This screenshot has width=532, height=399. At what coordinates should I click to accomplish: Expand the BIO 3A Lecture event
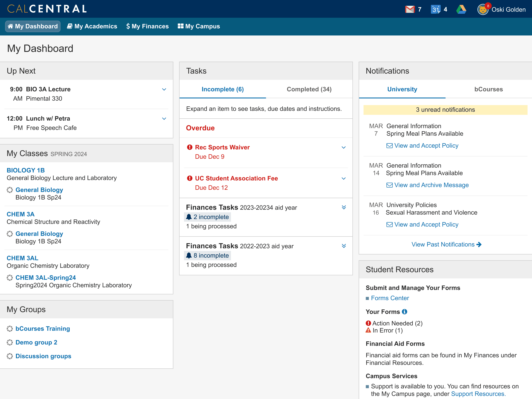pyautogui.click(x=164, y=90)
